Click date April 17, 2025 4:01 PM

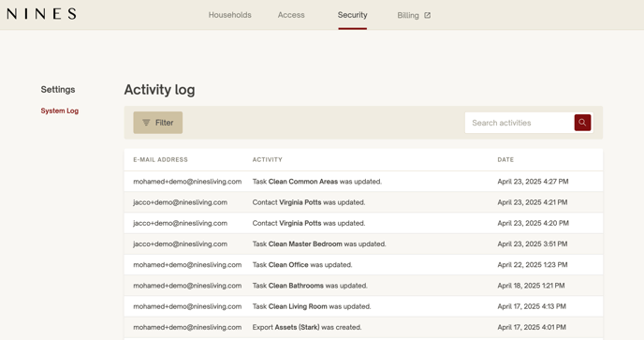(x=532, y=327)
